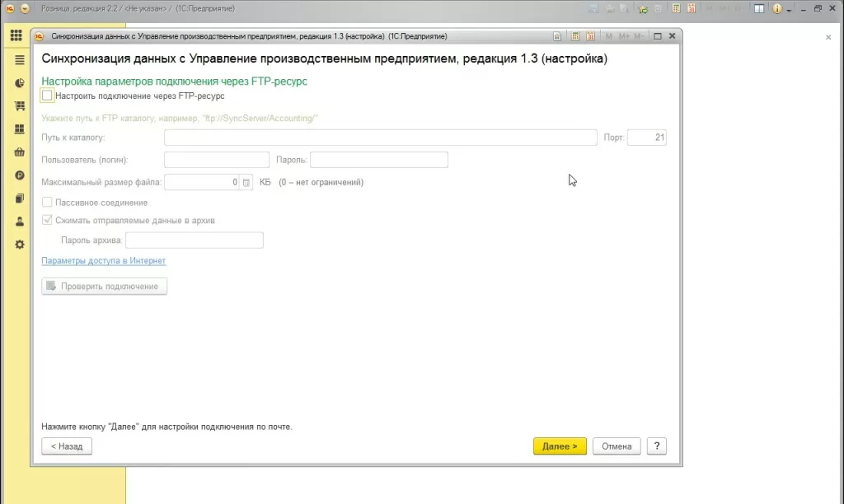844x504 pixels.
Task: Open the warehouse grid section in sidebar
Action: pyautogui.click(x=20, y=129)
